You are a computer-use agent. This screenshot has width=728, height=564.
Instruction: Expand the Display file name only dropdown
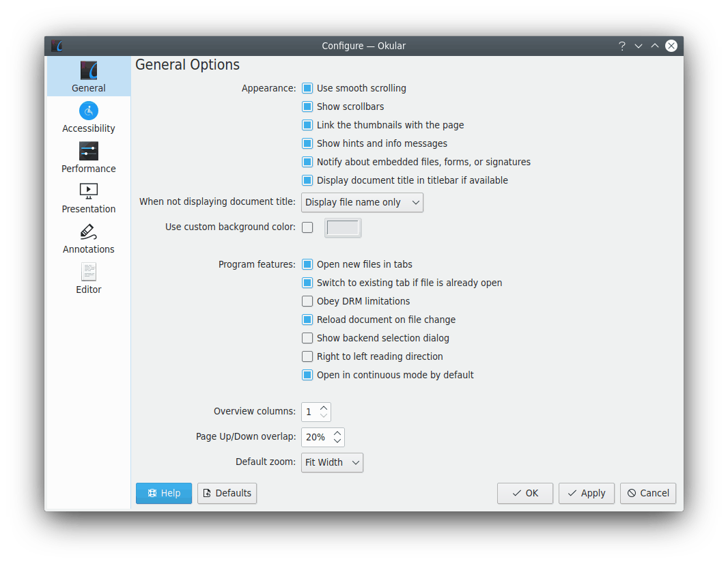click(x=362, y=203)
